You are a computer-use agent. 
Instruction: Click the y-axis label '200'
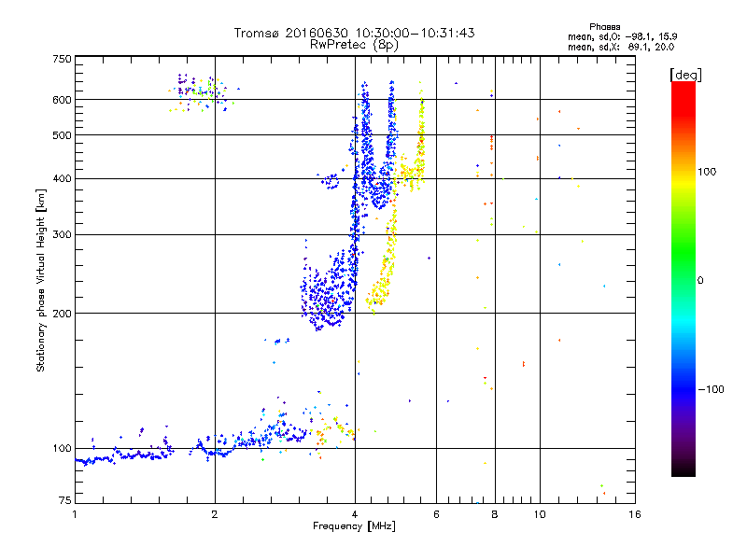tap(62, 314)
